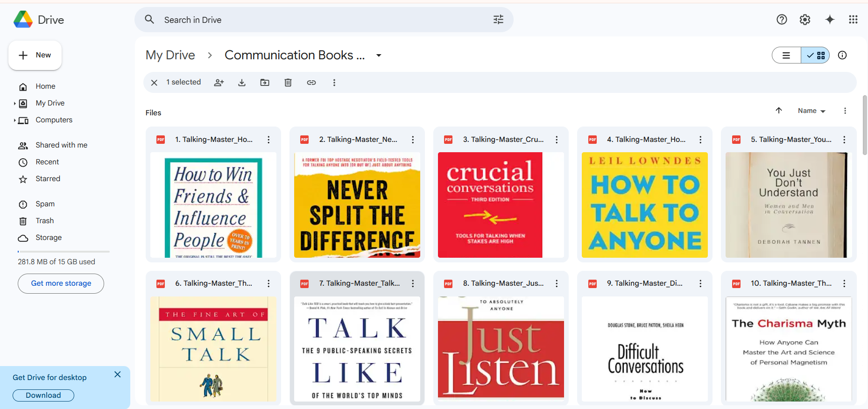Open the Gemini sparkle icon
The width and height of the screenshot is (868, 409).
(830, 20)
